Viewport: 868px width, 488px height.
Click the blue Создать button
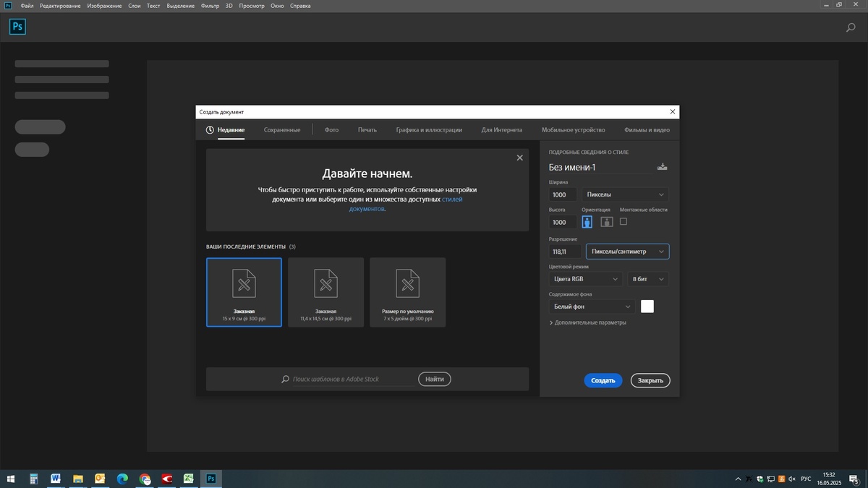[x=603, y=380]
